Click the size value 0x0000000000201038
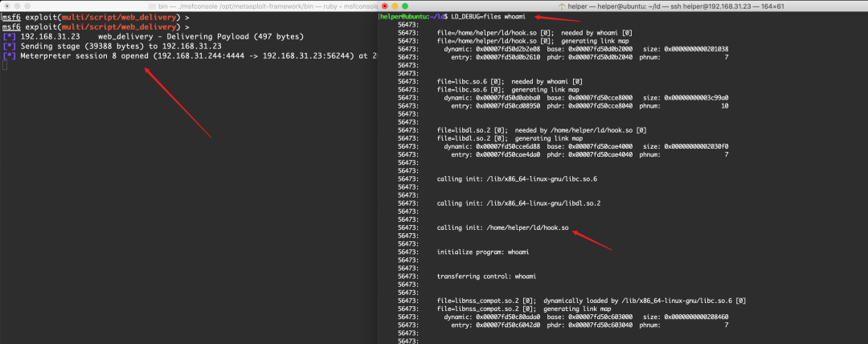 [696, 49]
